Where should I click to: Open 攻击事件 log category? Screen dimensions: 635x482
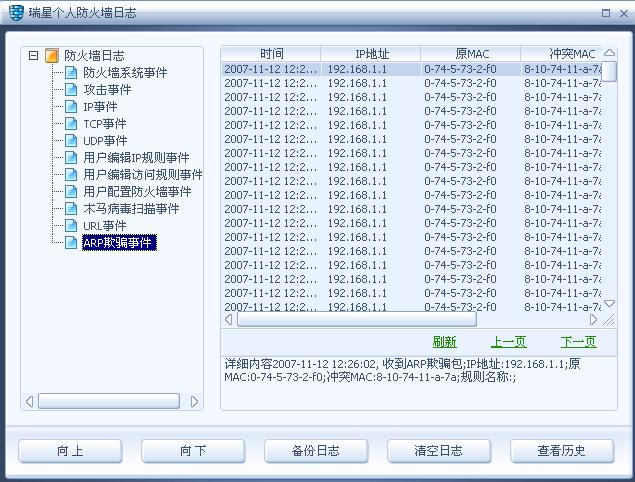click(107, 90)
